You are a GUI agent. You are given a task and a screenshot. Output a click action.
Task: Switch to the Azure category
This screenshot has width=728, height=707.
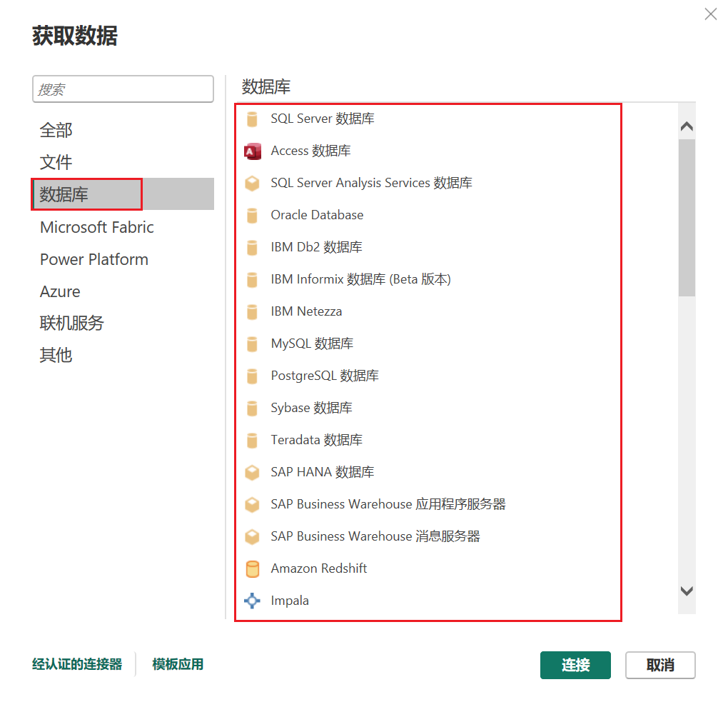tap(123, 291)
